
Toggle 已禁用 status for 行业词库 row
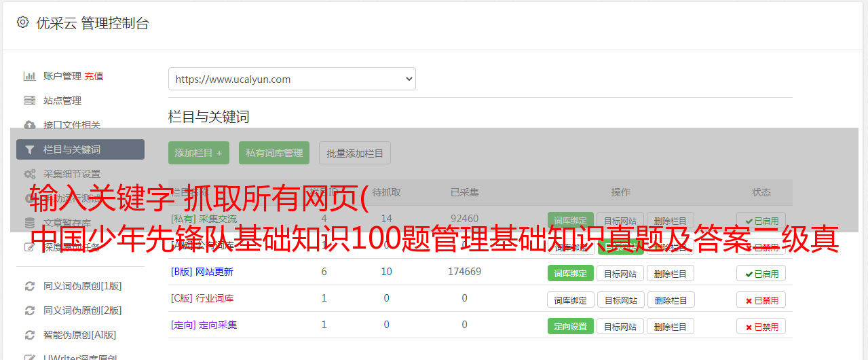(761, 300)
